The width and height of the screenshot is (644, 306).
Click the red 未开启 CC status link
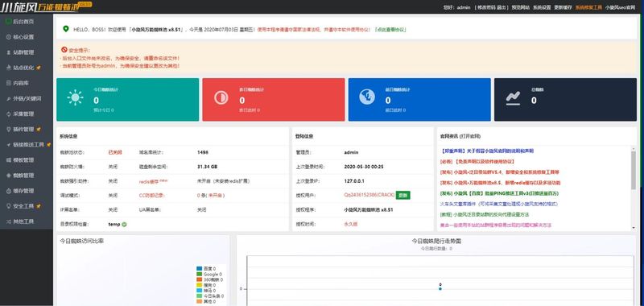click(215, 196)
